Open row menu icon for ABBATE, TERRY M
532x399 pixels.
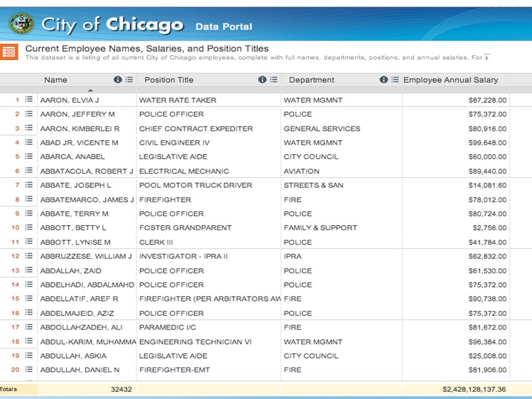(29, 213)
